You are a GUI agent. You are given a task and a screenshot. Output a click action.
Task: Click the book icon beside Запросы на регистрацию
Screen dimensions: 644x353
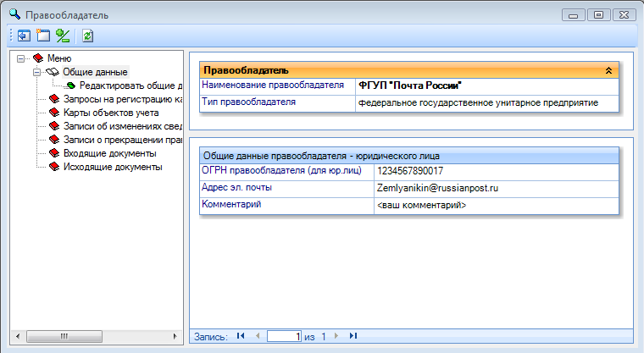[54, 99]
